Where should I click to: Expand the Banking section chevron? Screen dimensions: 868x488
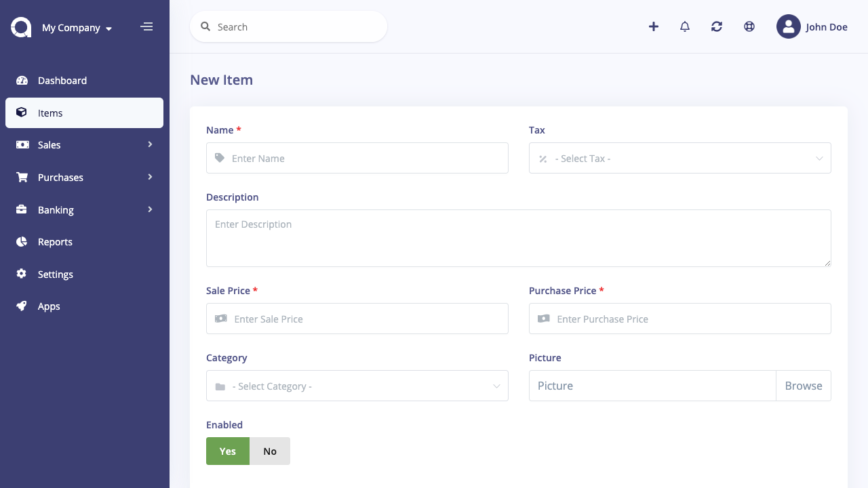[150, 209]
